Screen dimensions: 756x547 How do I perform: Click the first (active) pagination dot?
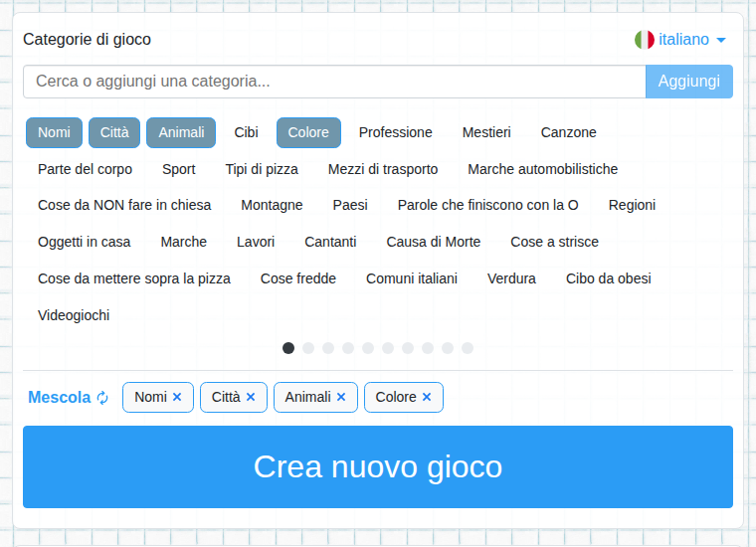[288, 348]
